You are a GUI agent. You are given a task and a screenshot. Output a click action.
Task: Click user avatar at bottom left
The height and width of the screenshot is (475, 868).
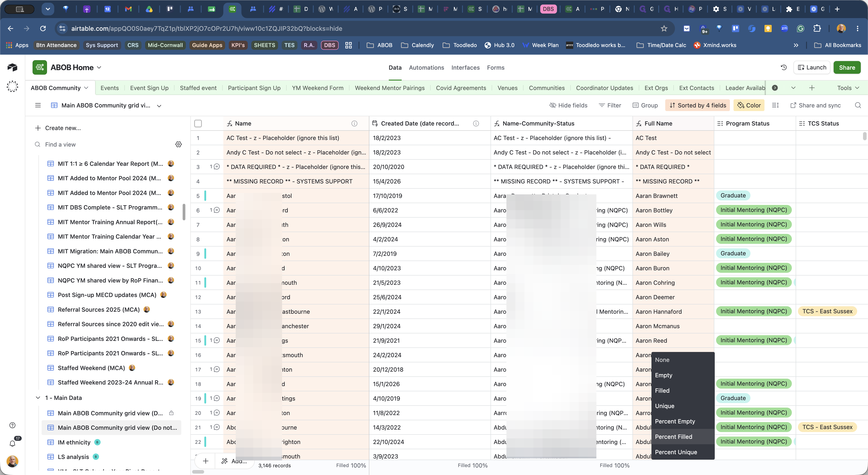(x=12, y=461)
